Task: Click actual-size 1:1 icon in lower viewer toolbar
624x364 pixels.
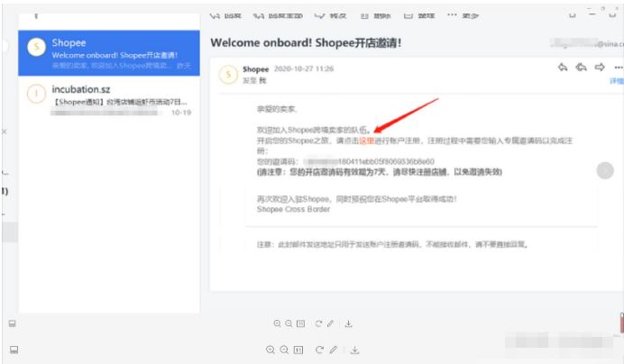Action: (298, 350)
